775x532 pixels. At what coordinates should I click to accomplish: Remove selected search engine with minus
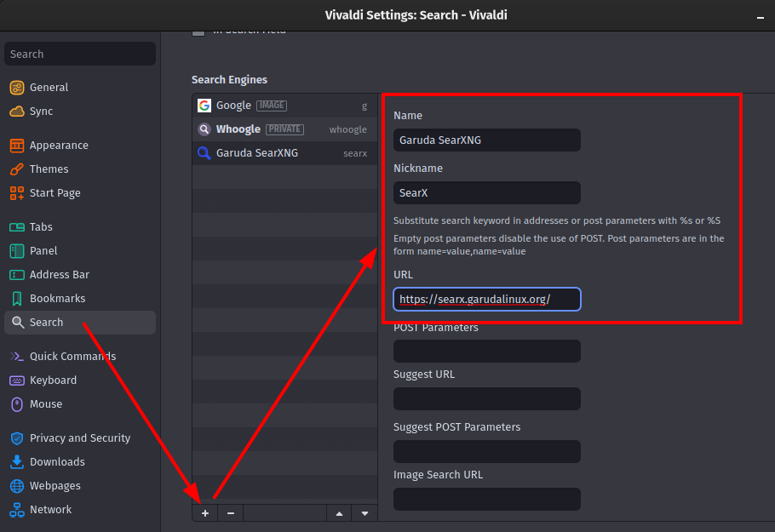(231, 513)
